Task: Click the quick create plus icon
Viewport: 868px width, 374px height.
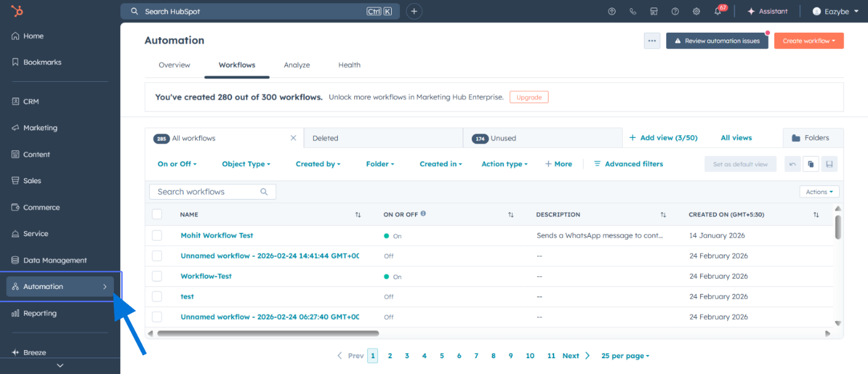Action: (x=414, y=11)
